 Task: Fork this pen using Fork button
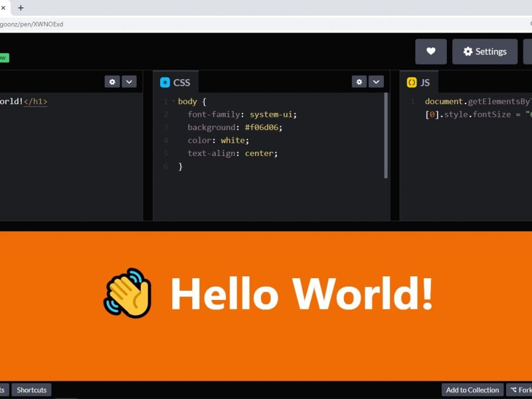tap(520, 390)
